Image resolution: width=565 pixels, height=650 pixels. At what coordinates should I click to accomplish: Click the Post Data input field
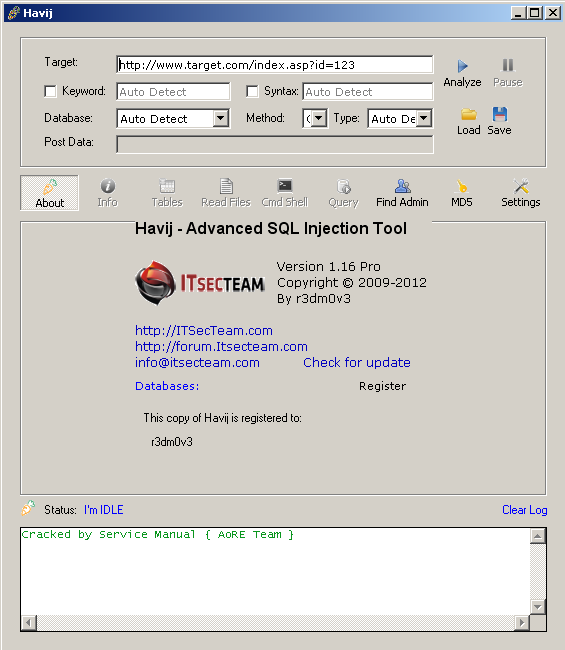275,144
